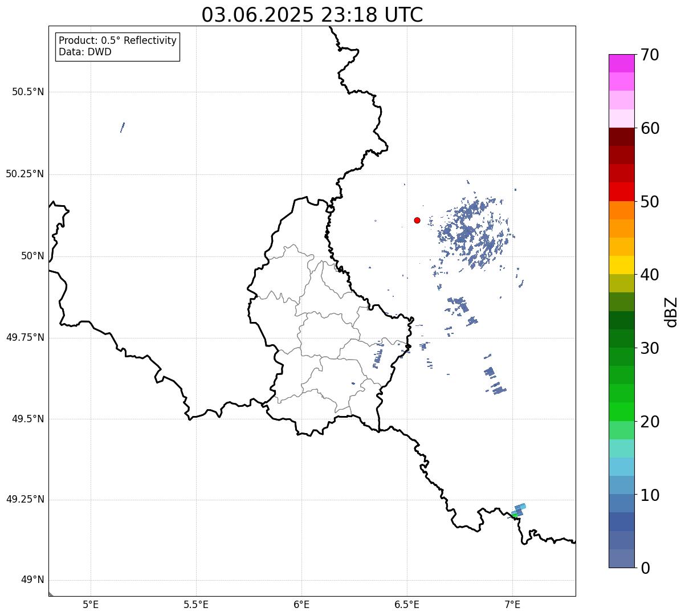The image size is (685, 616).
Task: Click the 5°E longitude label
Action: (x=91, y=605)
